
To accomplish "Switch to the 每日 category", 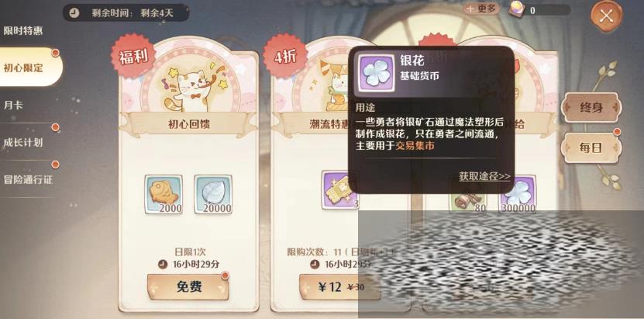I will 591,148.
